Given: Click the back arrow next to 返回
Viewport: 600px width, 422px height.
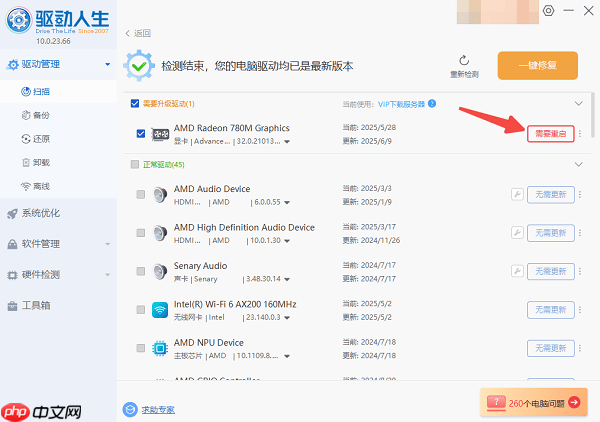Looking at the screenshot, I should pos(128,33).
